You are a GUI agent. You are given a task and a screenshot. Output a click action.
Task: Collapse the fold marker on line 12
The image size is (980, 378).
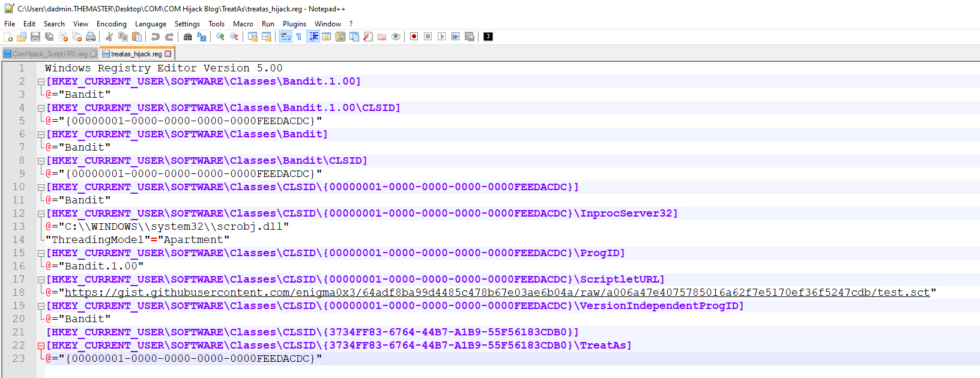41,214
